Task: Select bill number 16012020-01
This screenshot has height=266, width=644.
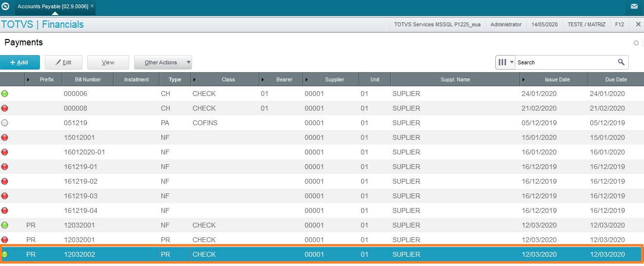Action: pos(84,152)
